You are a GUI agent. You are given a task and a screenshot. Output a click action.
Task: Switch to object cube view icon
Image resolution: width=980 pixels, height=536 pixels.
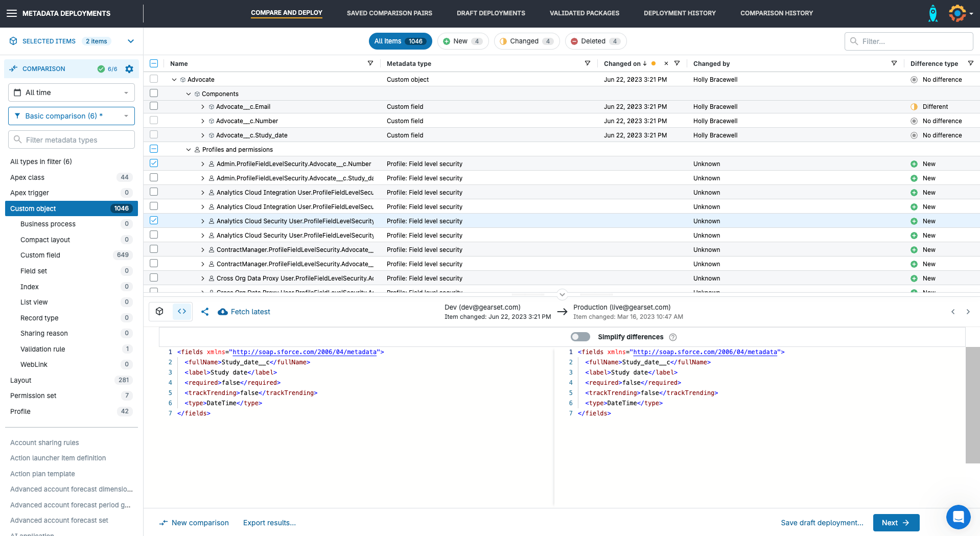[159, 311]
